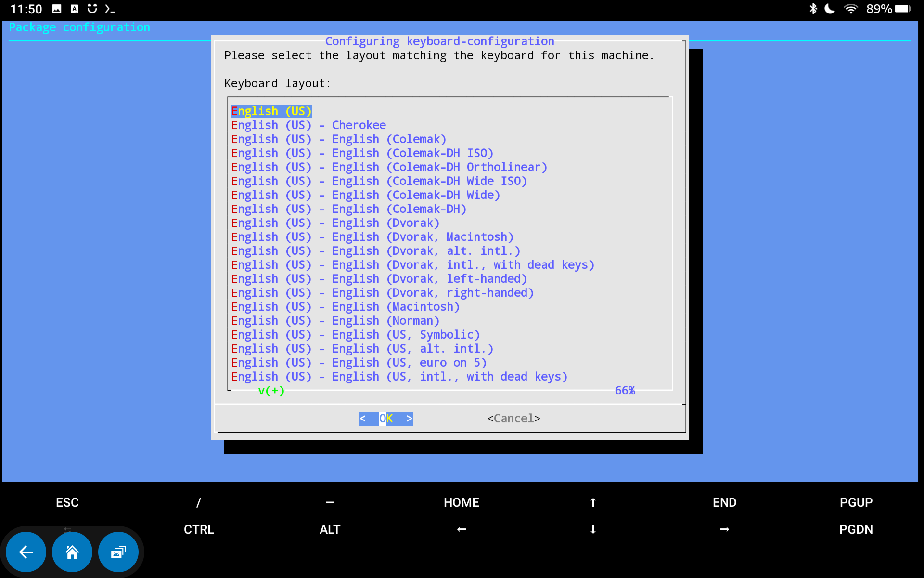Tap the sync circle notification icon

[92, 9]
